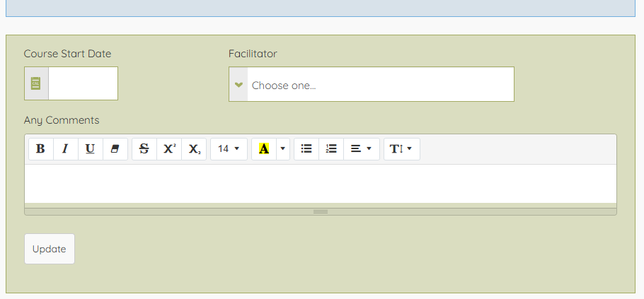Screen dimensions: 644x299
Task: Toggle italic text formatting
Action: [x=65, y=149]
